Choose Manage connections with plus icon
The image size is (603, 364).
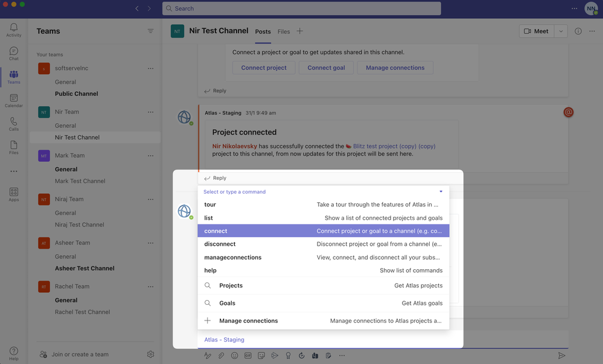(x=324, y=321)
